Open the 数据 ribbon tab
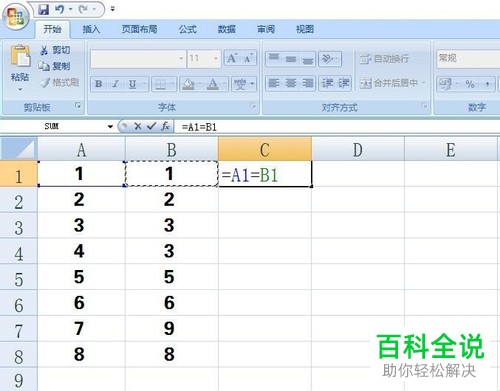Screen dimensions: 500x391 coord(227,29)
